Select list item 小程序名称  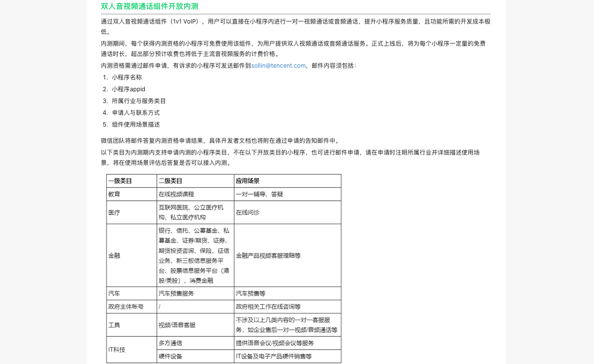click(127, 77)
